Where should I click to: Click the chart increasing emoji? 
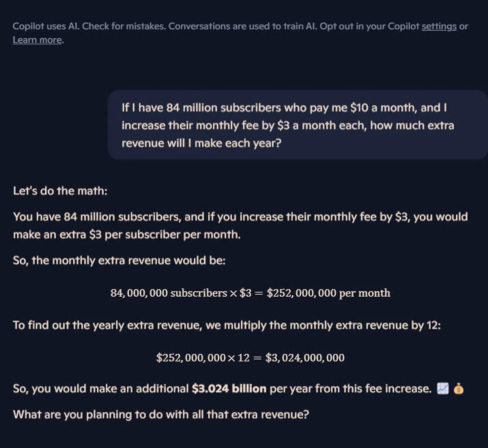[443, 389]
